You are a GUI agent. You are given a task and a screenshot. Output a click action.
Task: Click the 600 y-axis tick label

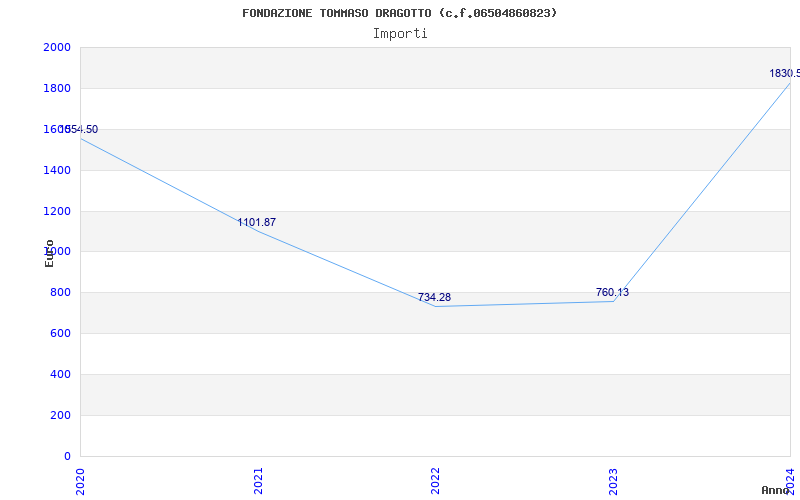point(61,334)
